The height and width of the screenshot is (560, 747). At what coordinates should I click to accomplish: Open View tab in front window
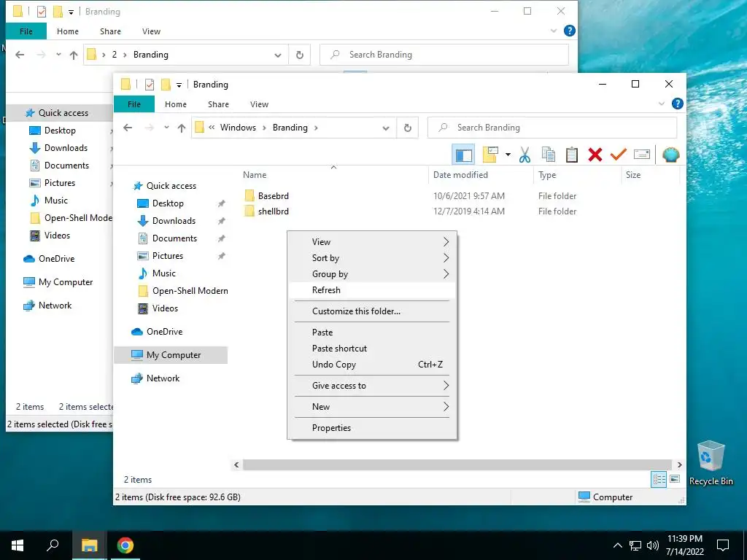click(259, 104)
